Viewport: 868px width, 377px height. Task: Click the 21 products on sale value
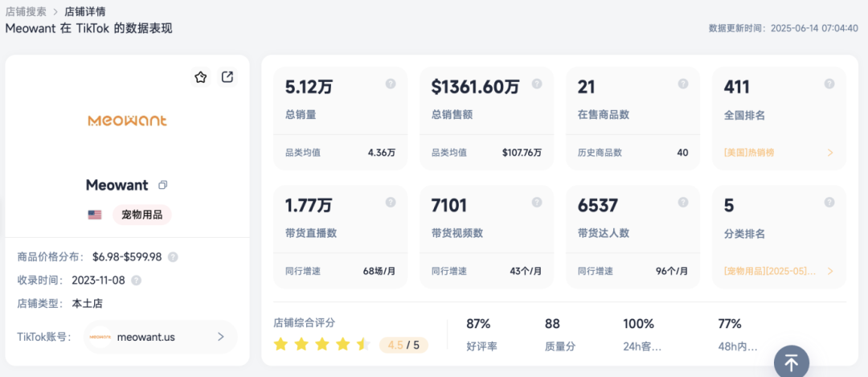point(586,87)
